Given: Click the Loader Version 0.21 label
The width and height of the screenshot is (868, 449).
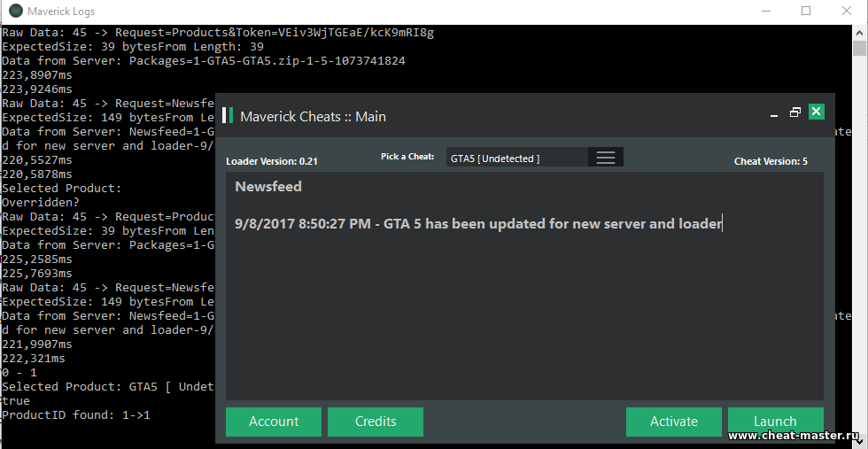Looking at the screenshot, I should pos(272,161).
